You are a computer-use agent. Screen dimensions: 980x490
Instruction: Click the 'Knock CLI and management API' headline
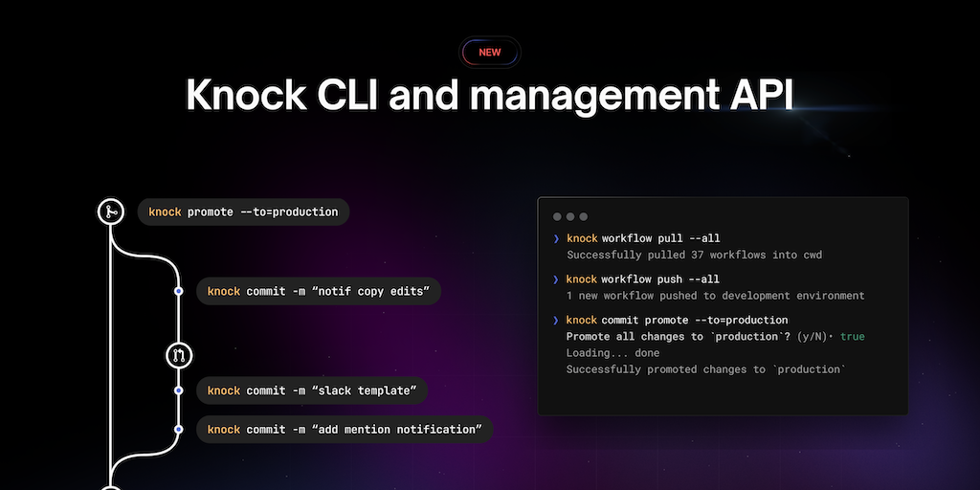489,96
